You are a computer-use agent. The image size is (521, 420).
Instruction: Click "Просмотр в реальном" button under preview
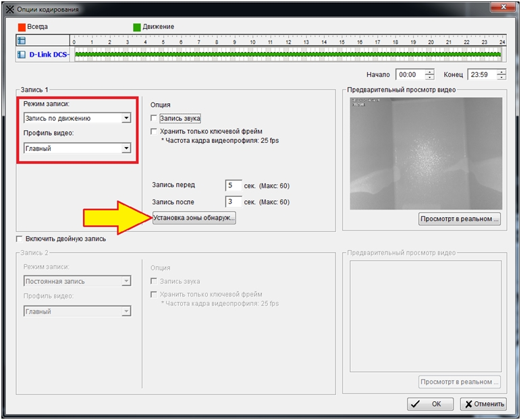pos(460,218)
